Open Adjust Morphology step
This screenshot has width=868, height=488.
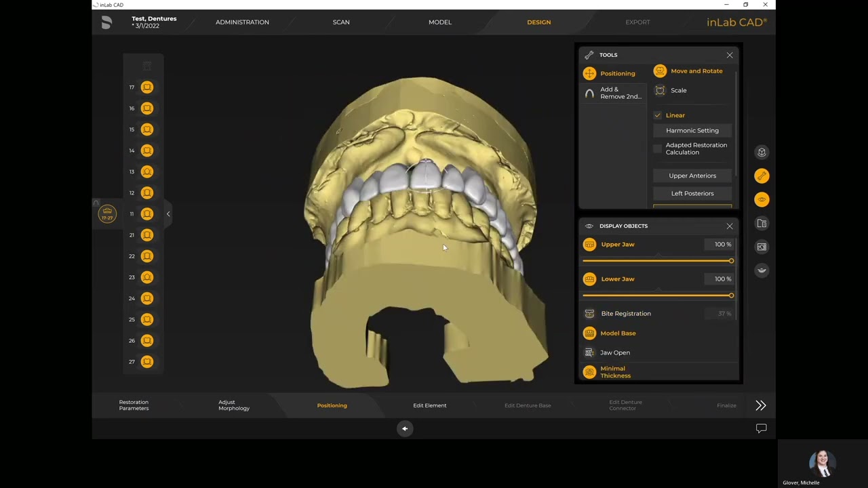point(234,405)
